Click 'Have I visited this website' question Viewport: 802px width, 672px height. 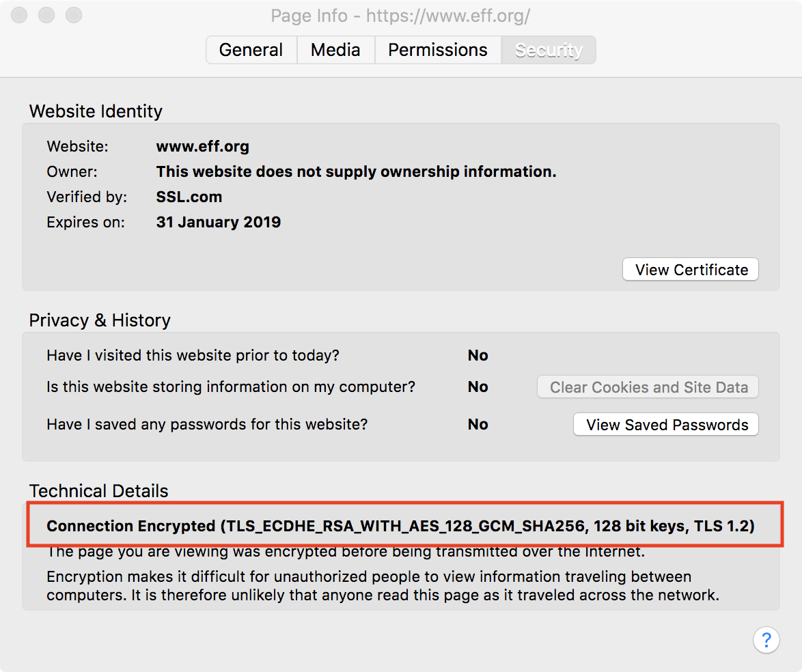[x=193, y=355]
